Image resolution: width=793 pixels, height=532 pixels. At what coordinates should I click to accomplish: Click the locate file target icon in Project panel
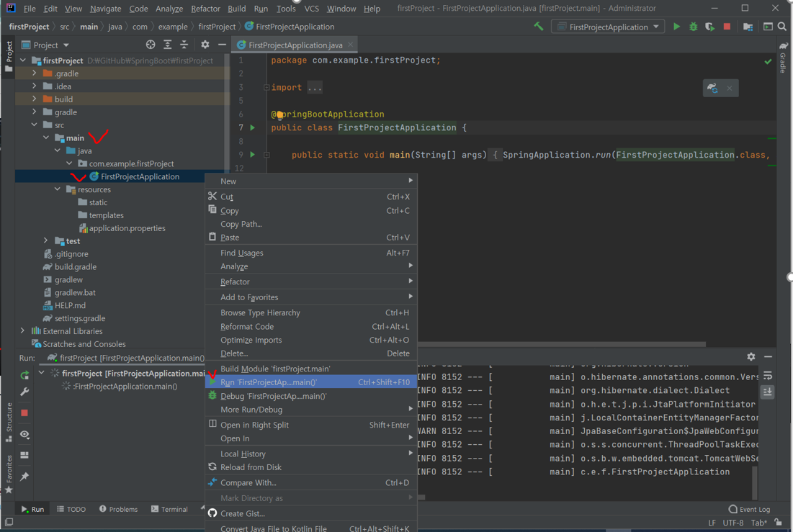151,45
